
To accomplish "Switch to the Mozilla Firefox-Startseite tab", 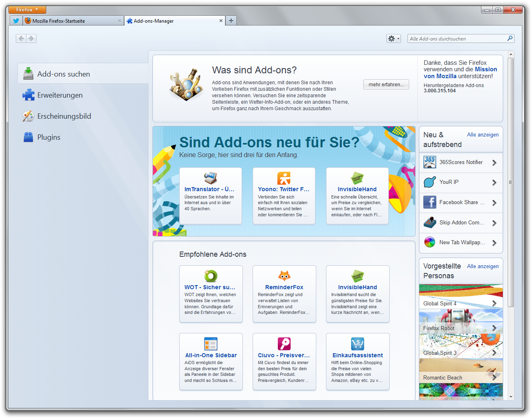I will [73, 21].
